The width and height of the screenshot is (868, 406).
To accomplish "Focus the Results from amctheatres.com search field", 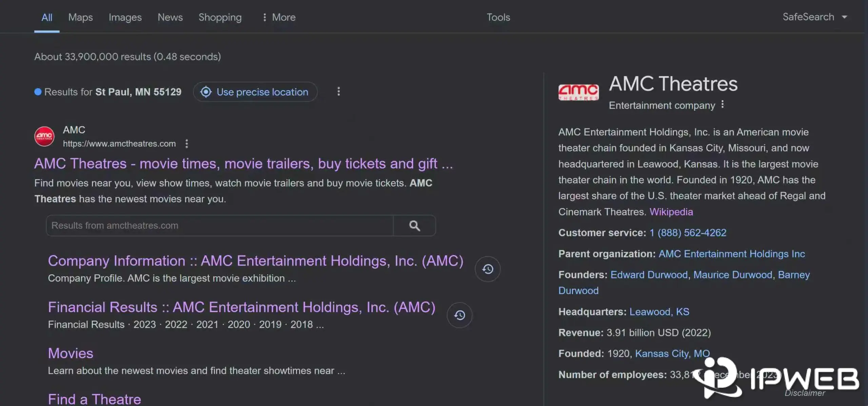I will [219, 225].
